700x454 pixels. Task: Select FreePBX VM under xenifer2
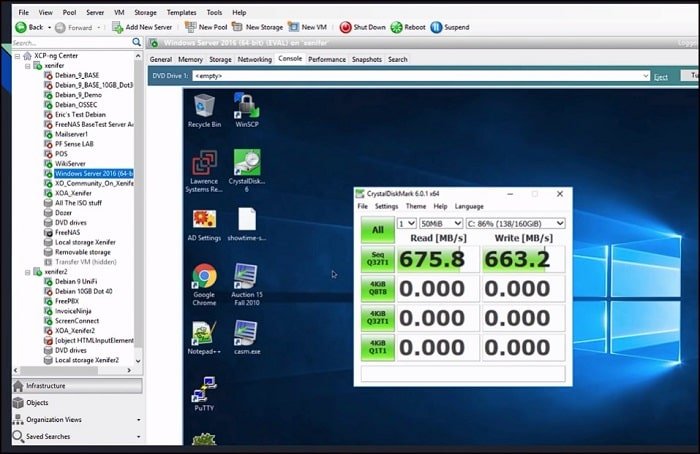click(x=67, y=301)
